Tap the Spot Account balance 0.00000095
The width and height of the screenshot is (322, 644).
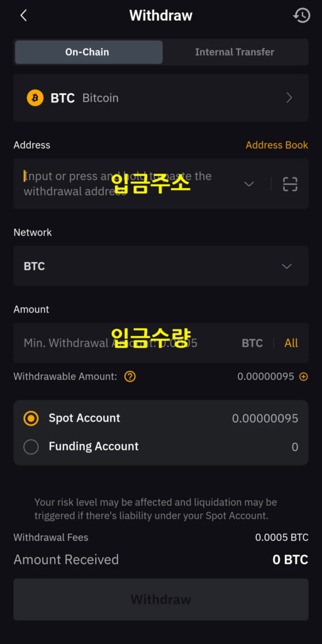265,418
